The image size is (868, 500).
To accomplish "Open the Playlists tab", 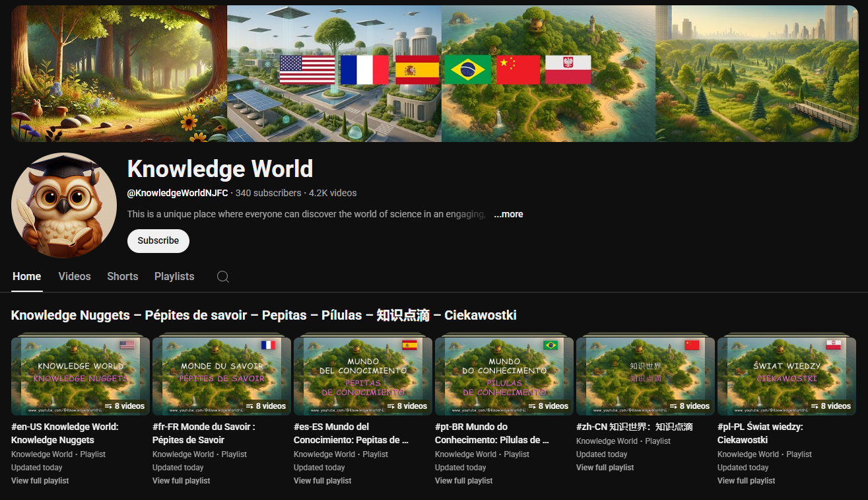I will 174,277.
